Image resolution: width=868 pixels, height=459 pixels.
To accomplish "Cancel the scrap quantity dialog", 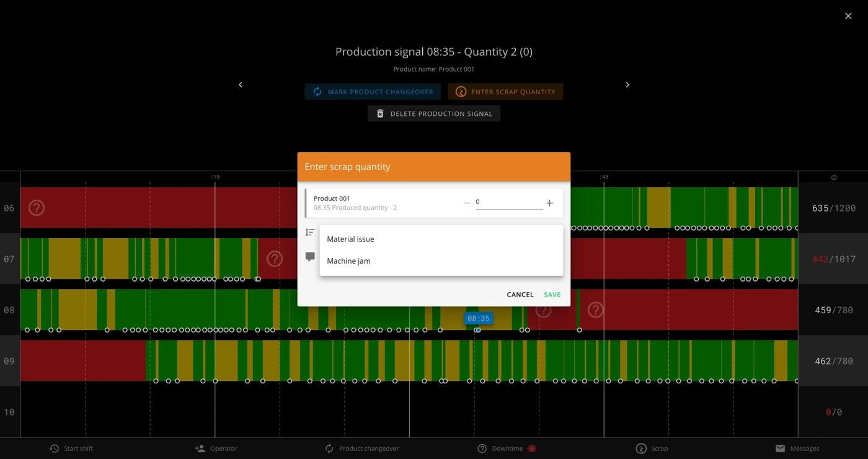I will pos(520,295).
